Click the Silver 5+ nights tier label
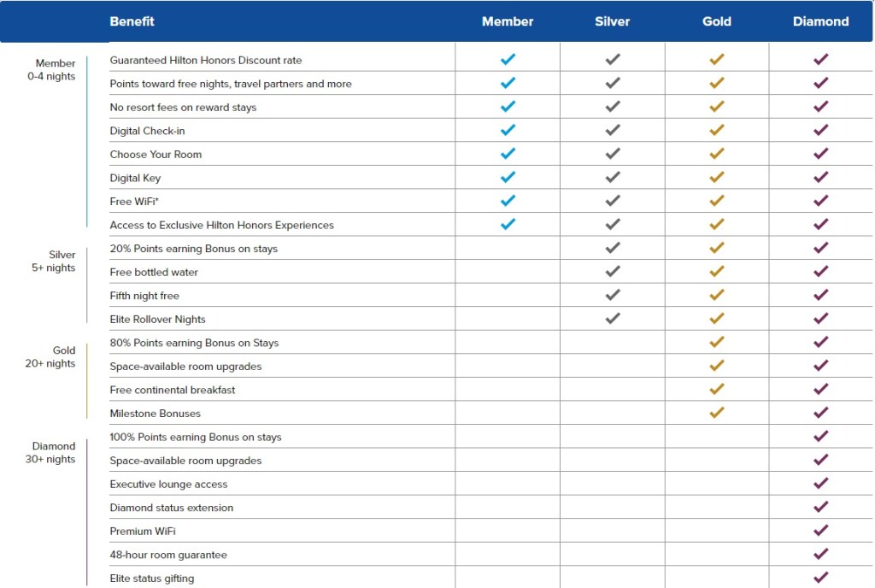The image size is (875, 588). pos(55,262)
